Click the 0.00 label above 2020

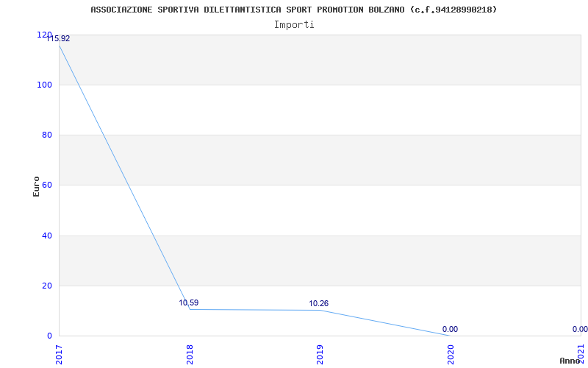click(450, 329)
